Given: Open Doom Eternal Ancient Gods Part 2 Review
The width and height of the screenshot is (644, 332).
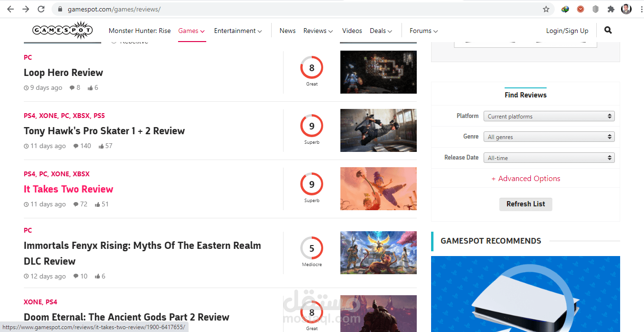Looking at the screenshot, I should coord(127,317).
